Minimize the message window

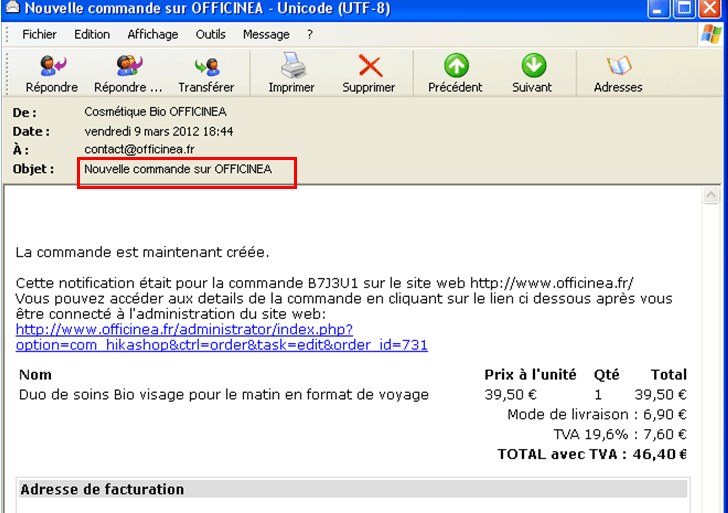(658, 8)
